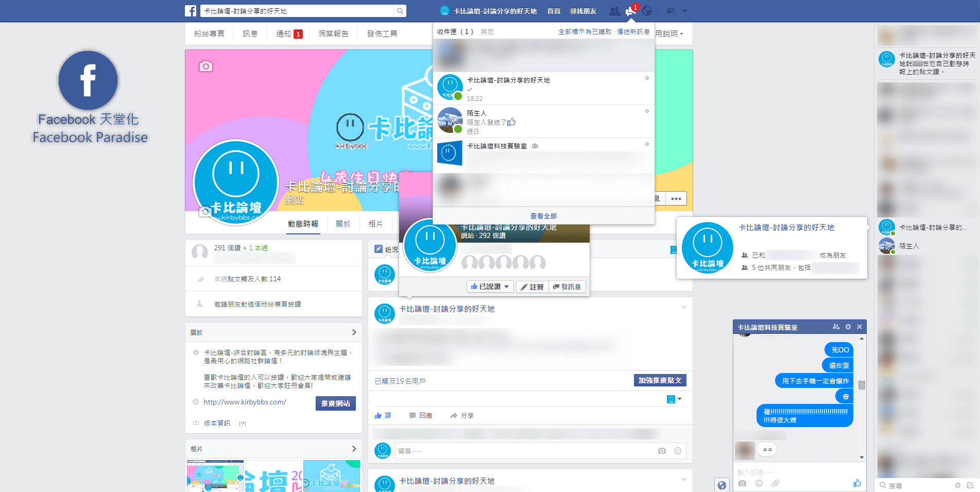Viewport: 980px width, 492px height.
Task: Open the account settings caret at top right
Action: (x=684, y=11)
